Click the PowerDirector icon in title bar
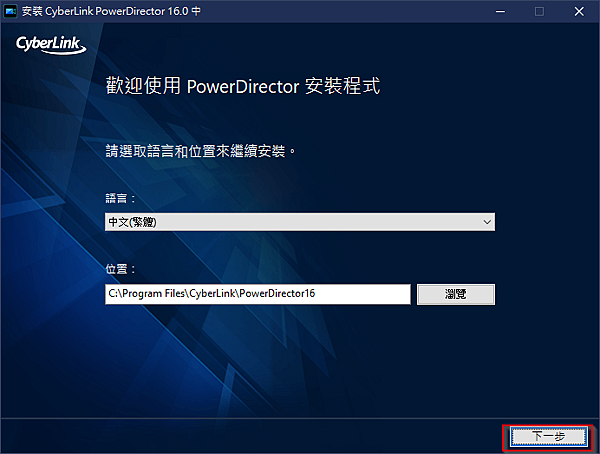 point(10,11)
